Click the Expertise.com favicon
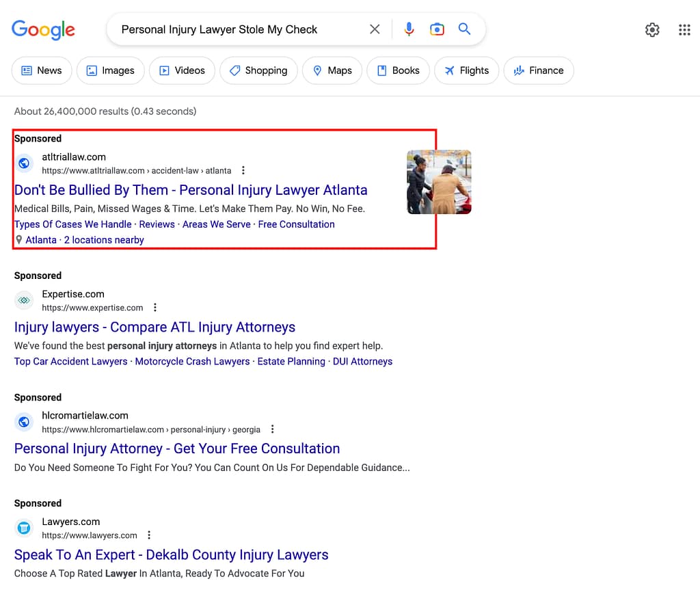Screen dimensions: 700x590 (x=24, y=301)
